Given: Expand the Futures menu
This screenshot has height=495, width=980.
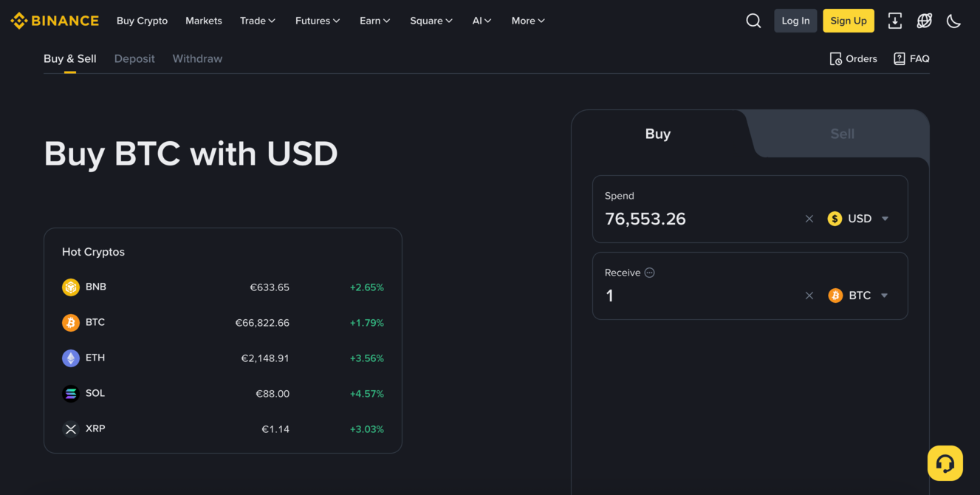Looking at the screenshot, I should (318, 21).
